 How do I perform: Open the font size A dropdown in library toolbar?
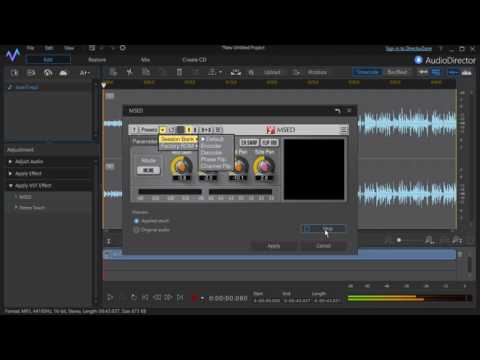[x=85, y=73]
